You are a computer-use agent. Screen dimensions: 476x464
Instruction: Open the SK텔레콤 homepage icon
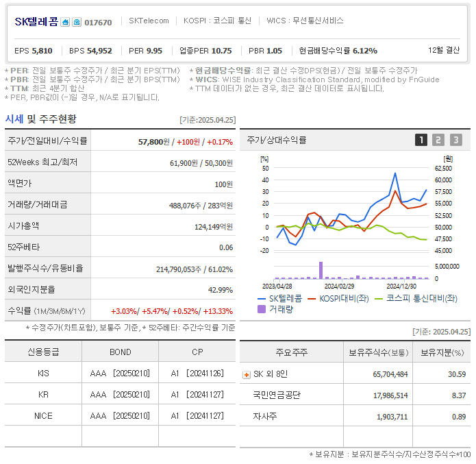[x=65, y=22]
